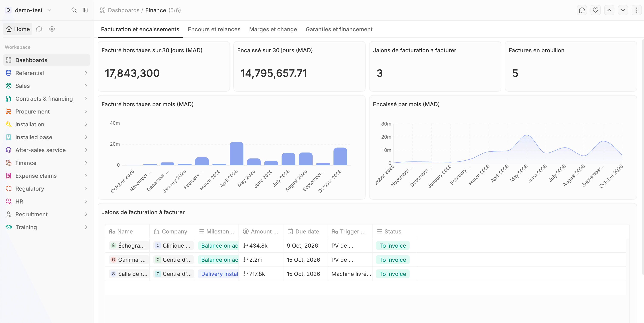Expand the Sales section chevron
Image resolution: width=644 pixels, height=323 pixels.
pyautogui.click(x=86, y=86)
